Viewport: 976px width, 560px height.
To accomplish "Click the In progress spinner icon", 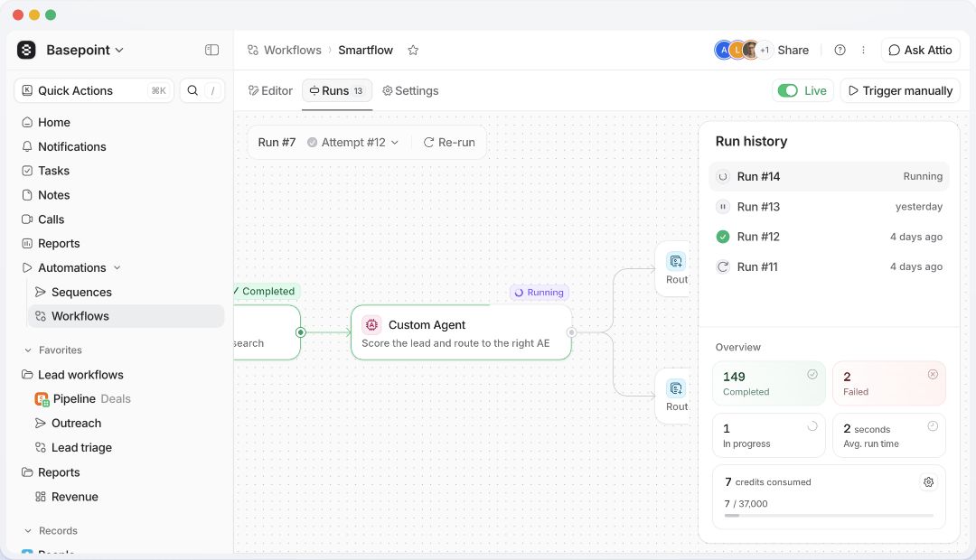I will [812, 426].
